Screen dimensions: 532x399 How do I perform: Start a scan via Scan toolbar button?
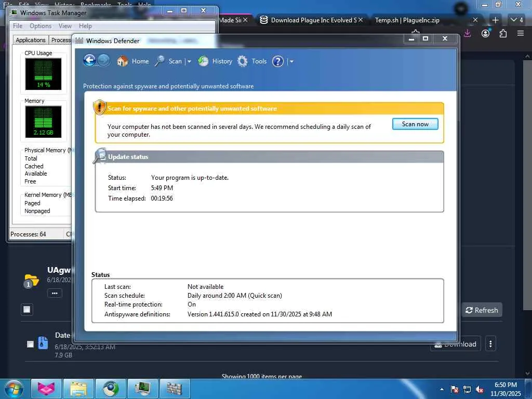(169, 61)
